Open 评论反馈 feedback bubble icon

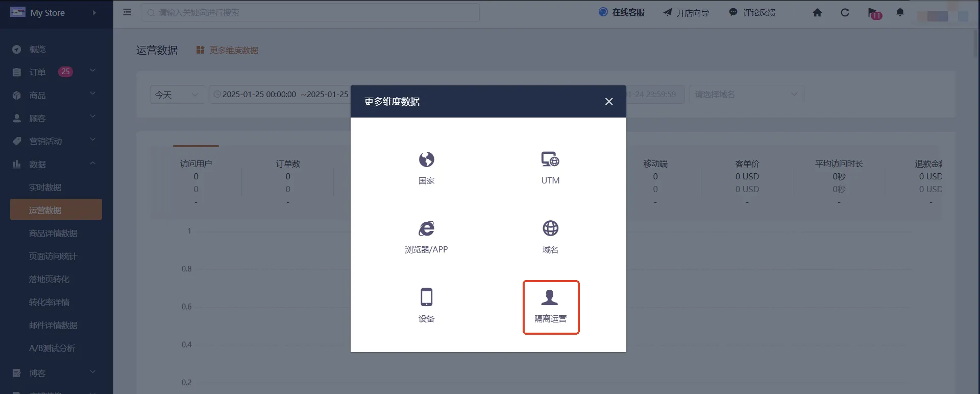pos(733,12)
